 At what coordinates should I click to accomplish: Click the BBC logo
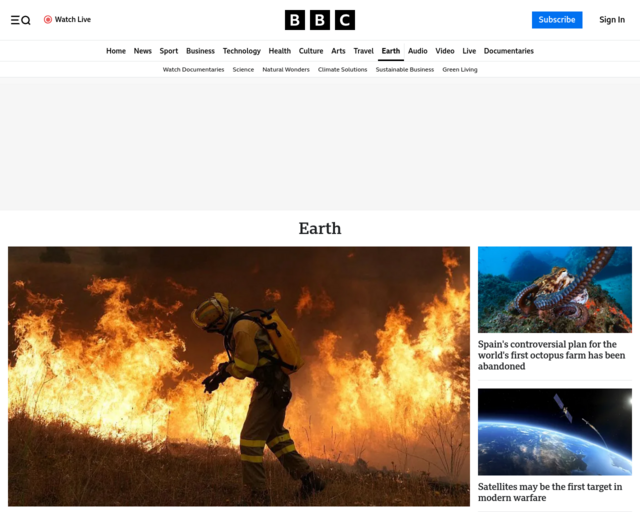tap(320, 20)
